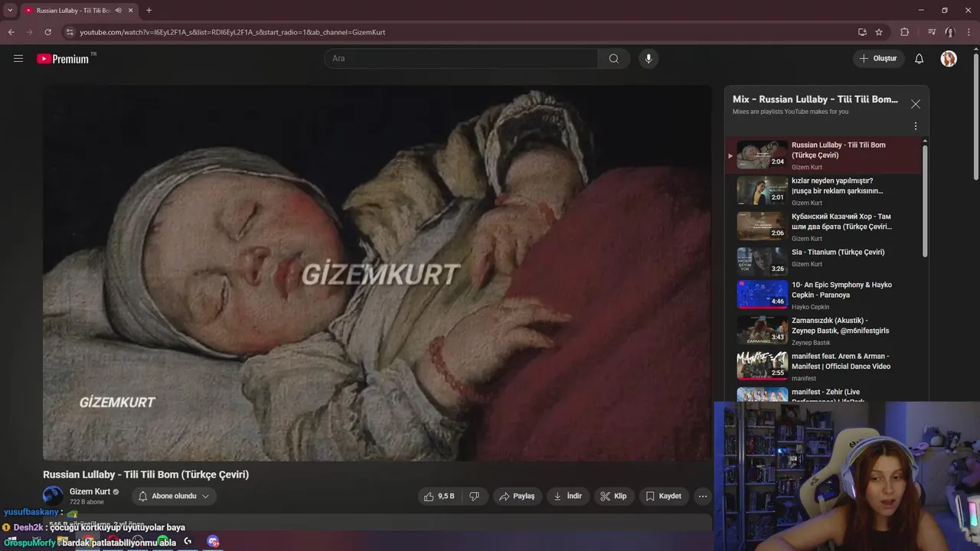Go forward using browser forward arrow

(29, 32)
